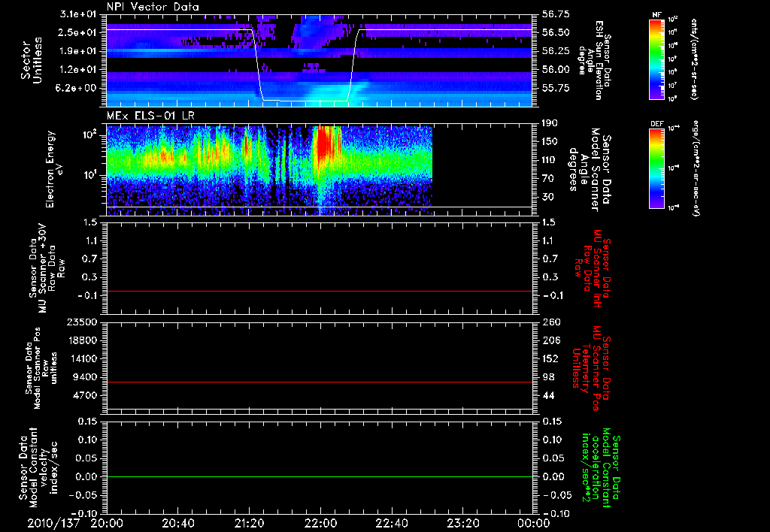Click the 98 telemetry tick label
The image size is (770, 532).
tap(548, 377)
